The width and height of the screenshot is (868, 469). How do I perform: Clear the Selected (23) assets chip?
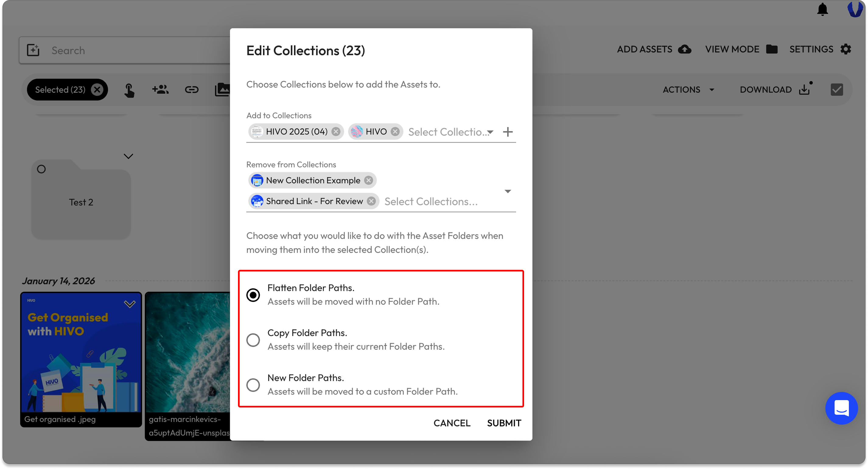click(x=97, y=90)
